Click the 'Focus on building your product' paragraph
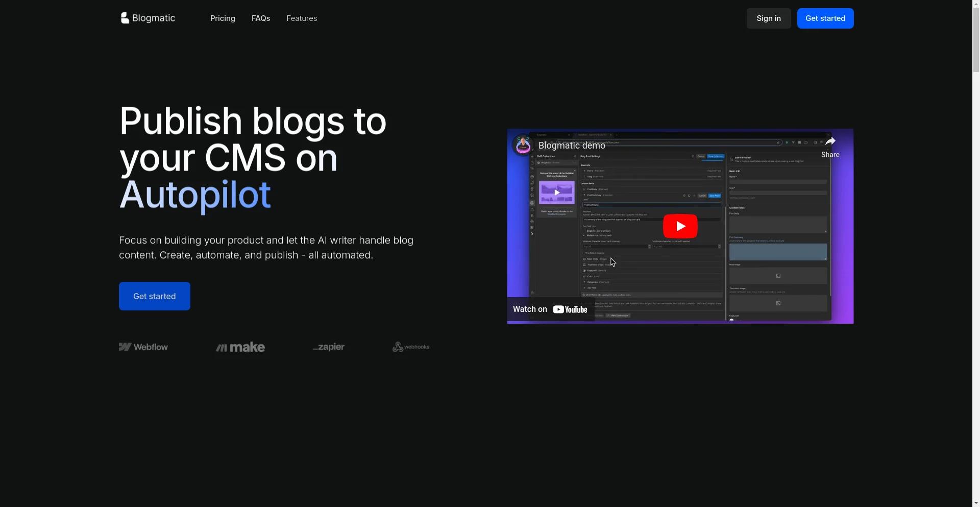Screen dimensions: 980x507 click(266, 248)
